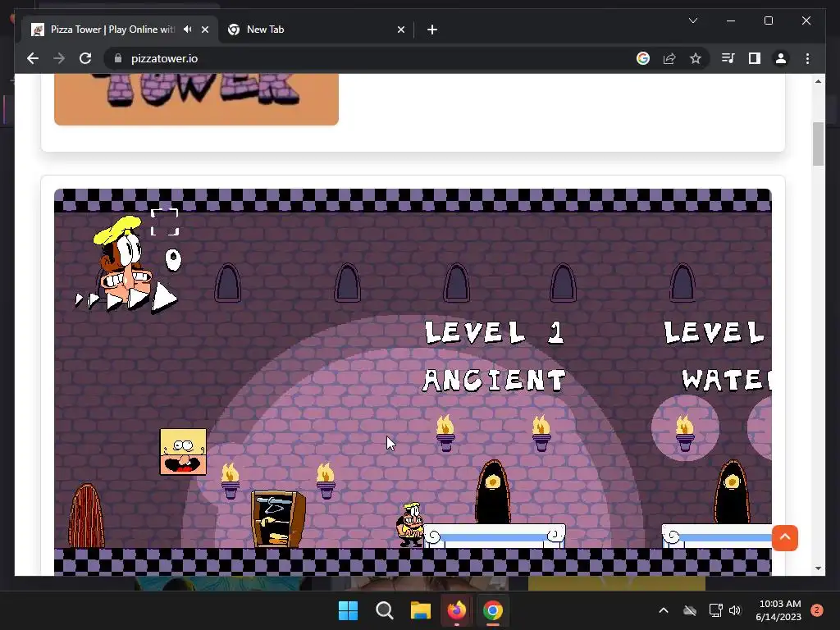Click the Chrome taskbar icon

493,610
